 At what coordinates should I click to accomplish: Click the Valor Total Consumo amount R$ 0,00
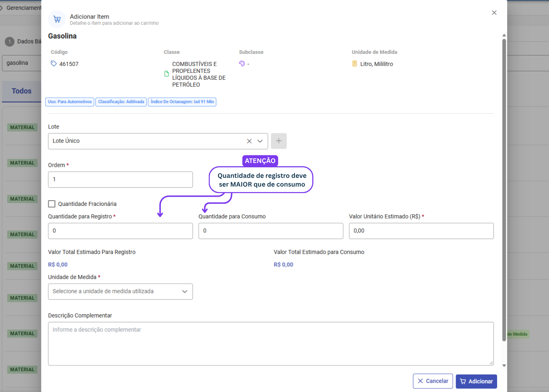284,265
